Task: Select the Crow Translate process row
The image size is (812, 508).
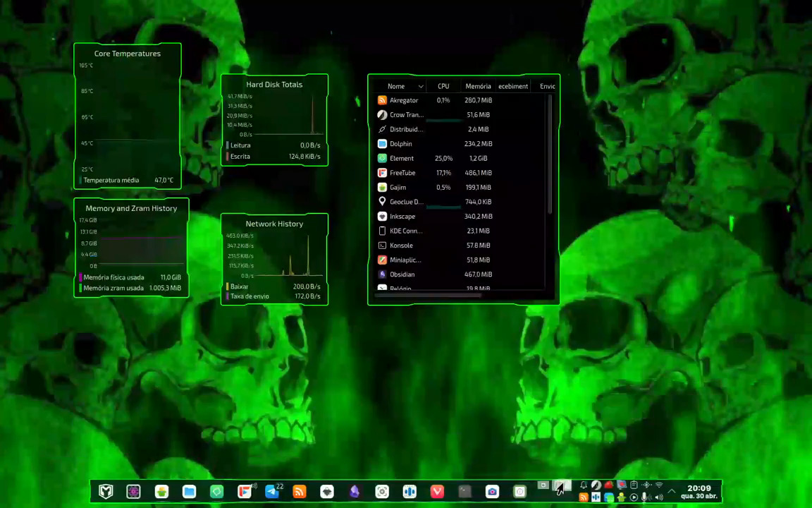Action: tap(460, 114)
